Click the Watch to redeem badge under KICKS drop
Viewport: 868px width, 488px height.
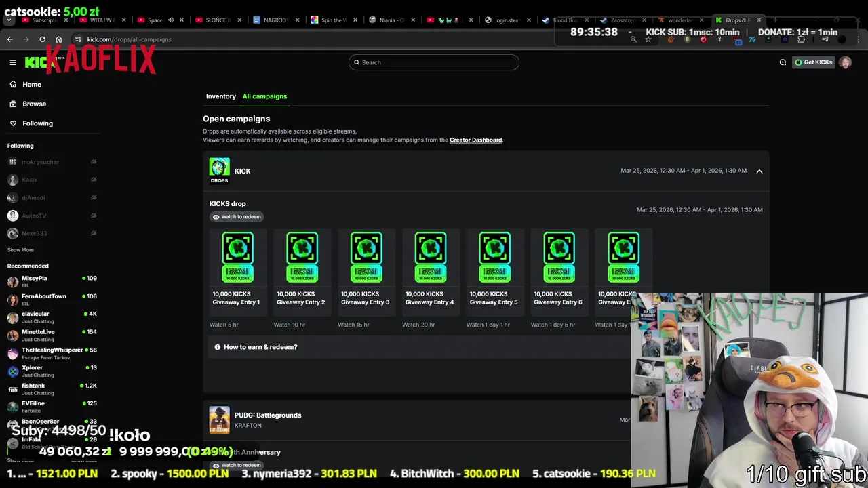(236, 217)
